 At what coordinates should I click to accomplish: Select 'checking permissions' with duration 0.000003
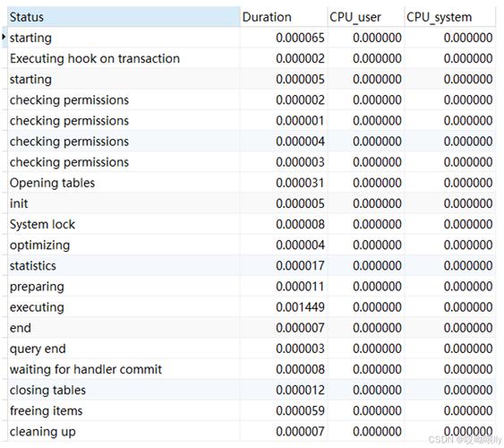(124, 162)
